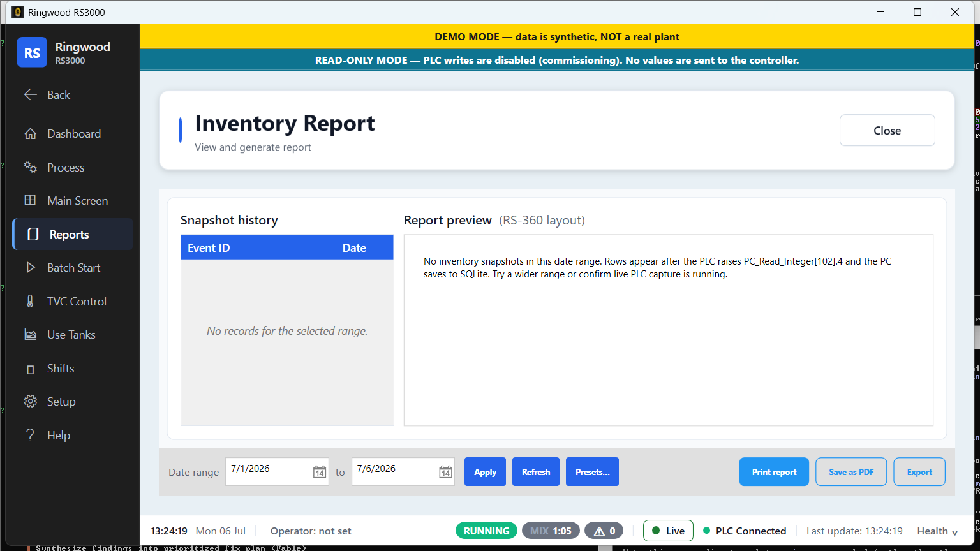Click the Main Screen grid icon
The height and width of the screenshot is (551, 980).
30,200
